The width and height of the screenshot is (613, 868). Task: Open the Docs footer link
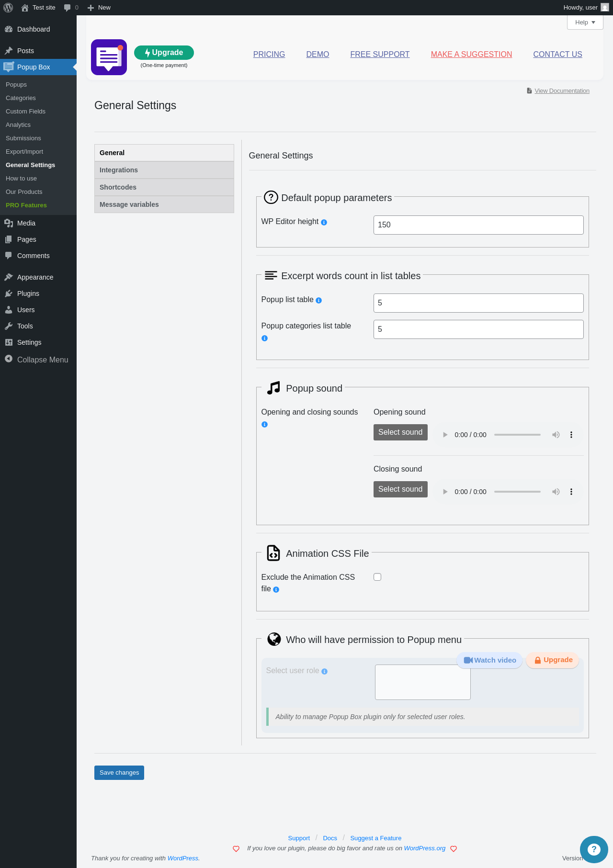pos(330,838)
